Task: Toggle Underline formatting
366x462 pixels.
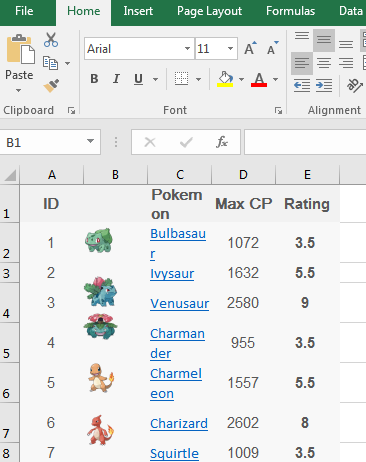Action: coord(138,79)
